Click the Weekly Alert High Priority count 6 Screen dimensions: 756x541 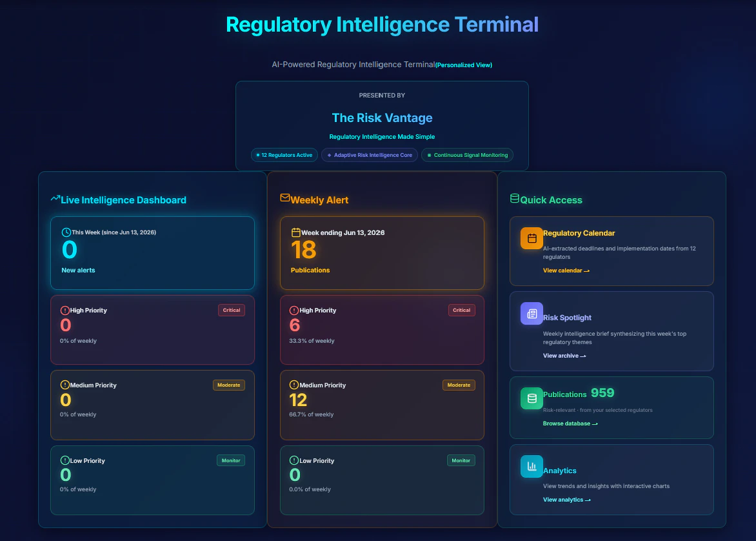295,325
